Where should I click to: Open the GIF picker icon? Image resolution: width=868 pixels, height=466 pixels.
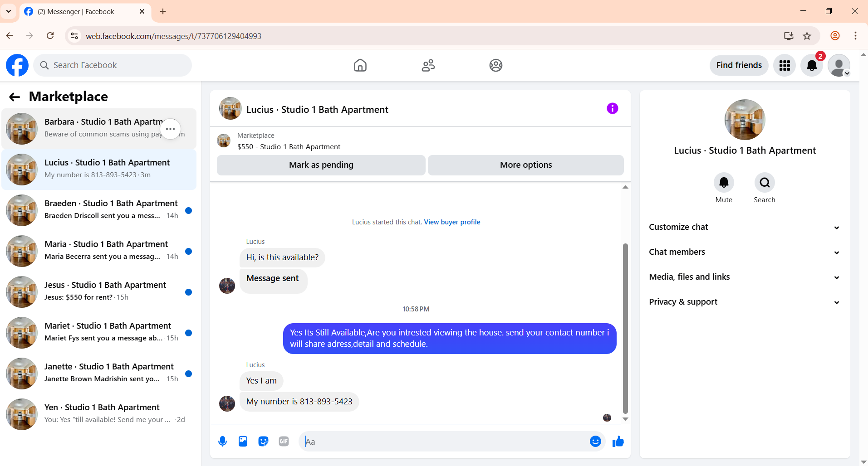(284, 441)
